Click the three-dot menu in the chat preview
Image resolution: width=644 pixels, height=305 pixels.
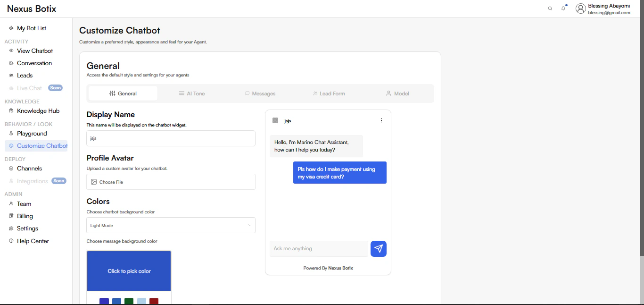click(x=381, y=120)
